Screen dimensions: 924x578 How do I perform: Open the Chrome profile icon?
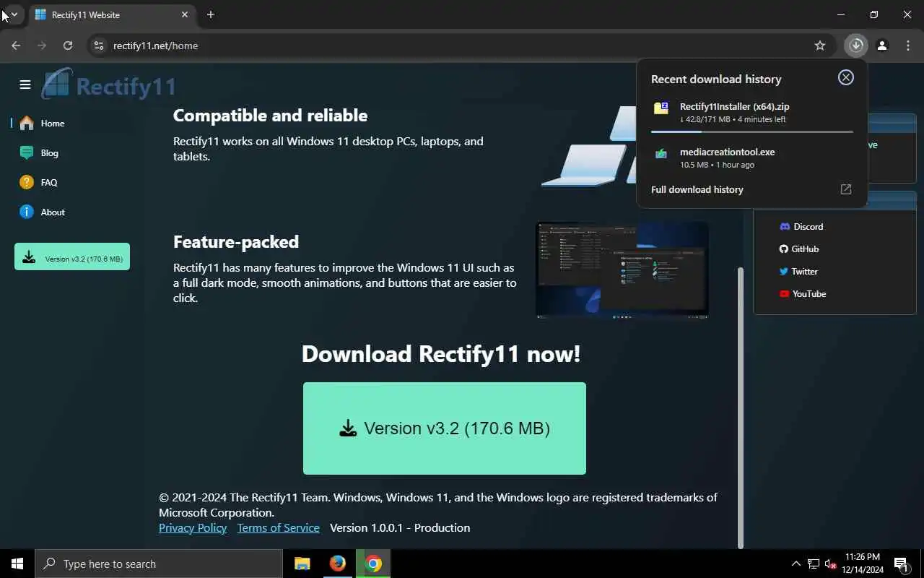click(x=882, y=46)
